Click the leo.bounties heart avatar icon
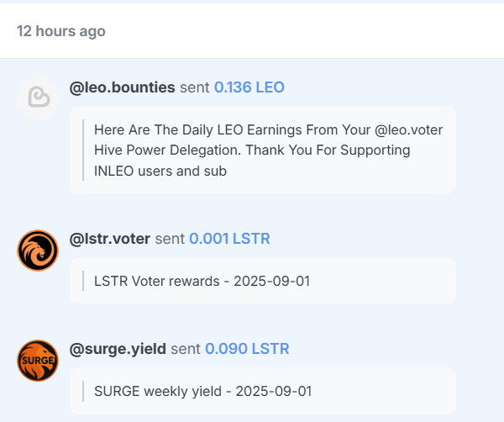 coord(38,98)
